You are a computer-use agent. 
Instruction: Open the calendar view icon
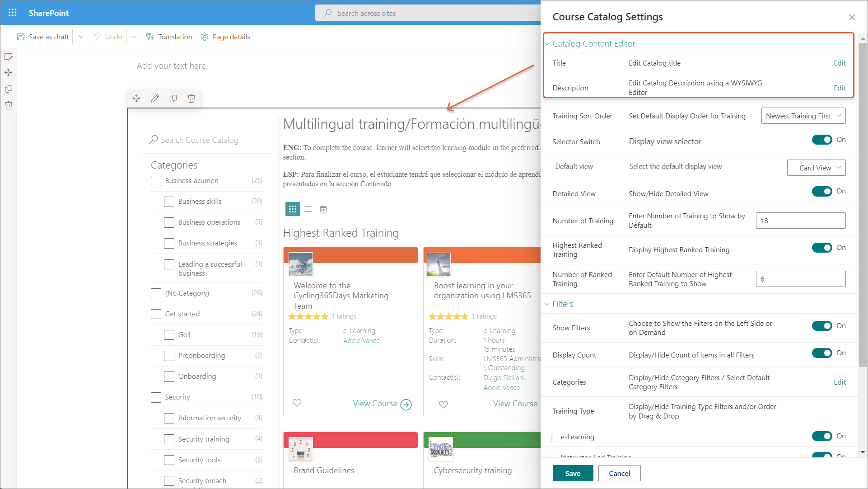(x=323, y=209)
